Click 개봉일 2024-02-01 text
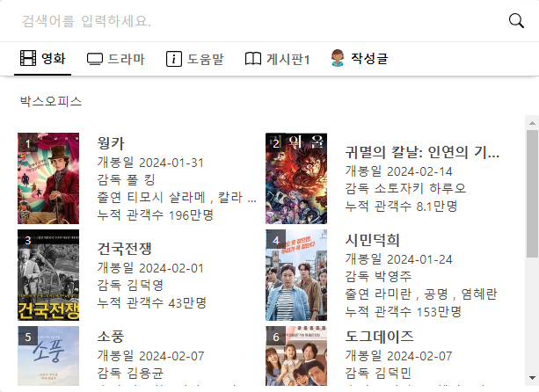Screen dimensions: 539x392 point(150,267)
